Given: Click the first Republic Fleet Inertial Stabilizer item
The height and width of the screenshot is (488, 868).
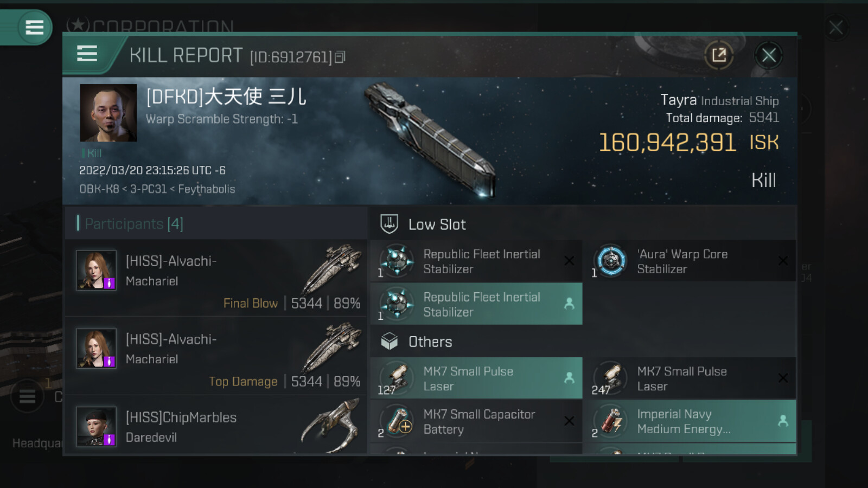Looking at the screenshot, I should point(476,261).
